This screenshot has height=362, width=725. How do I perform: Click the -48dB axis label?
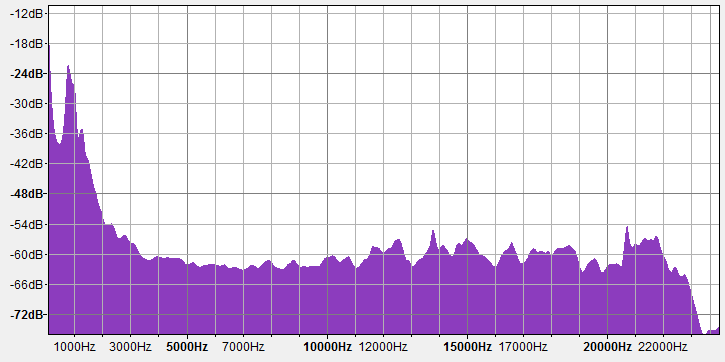(x=26, y=193)
